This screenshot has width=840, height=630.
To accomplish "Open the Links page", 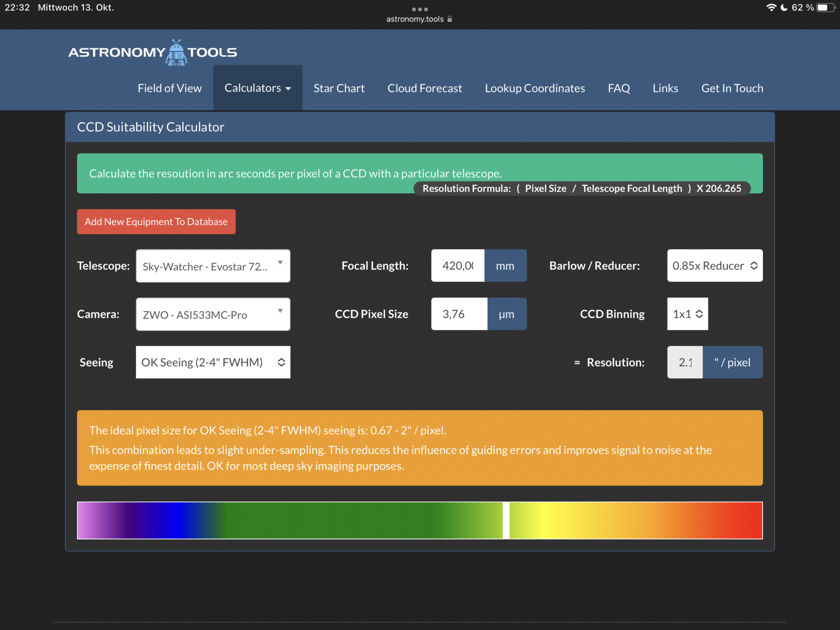I will (x=665, y=88).
